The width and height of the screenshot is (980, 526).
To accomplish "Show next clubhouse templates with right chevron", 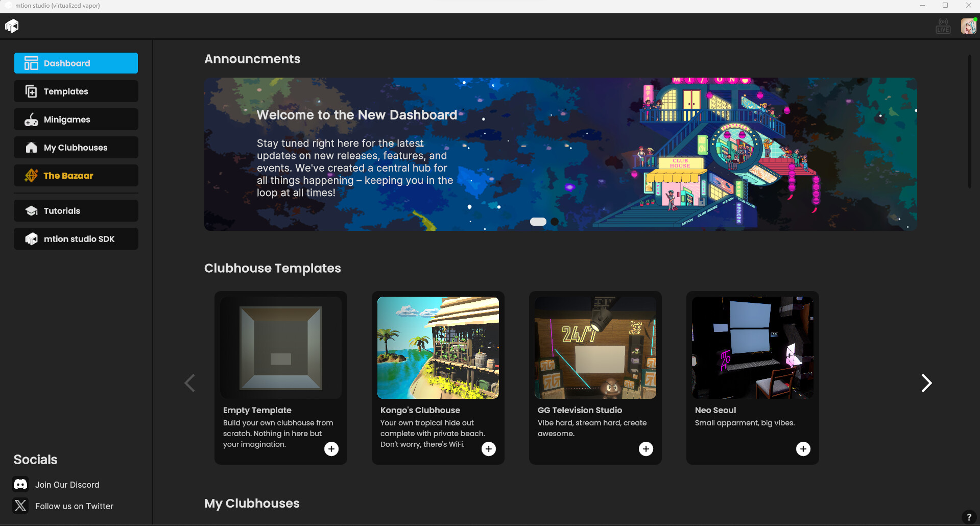I will click(926, 382).
